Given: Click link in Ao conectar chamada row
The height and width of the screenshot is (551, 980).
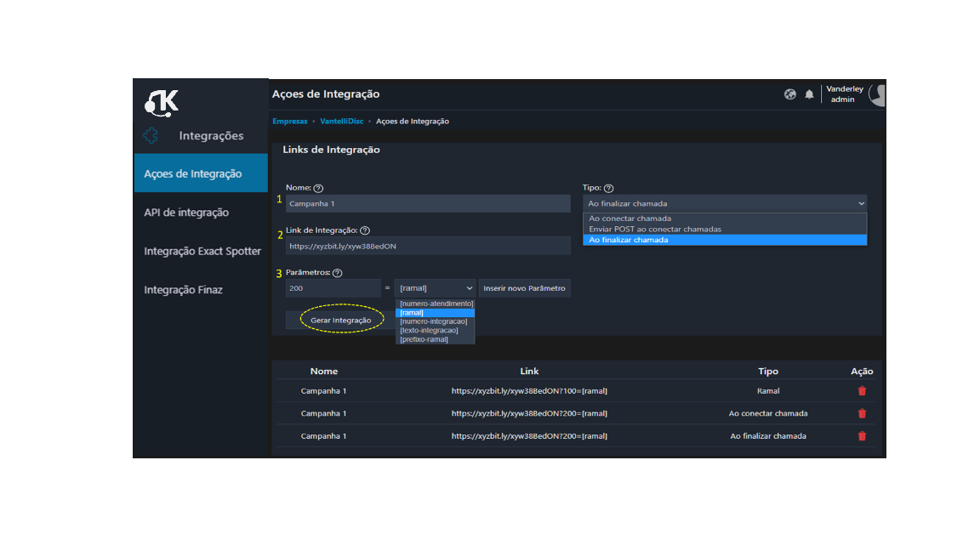Looking at the screenshot, I should tap(529, 413).
